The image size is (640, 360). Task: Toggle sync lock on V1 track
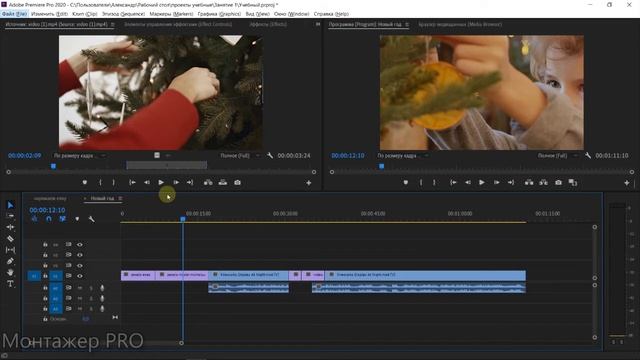coord(69,276)
